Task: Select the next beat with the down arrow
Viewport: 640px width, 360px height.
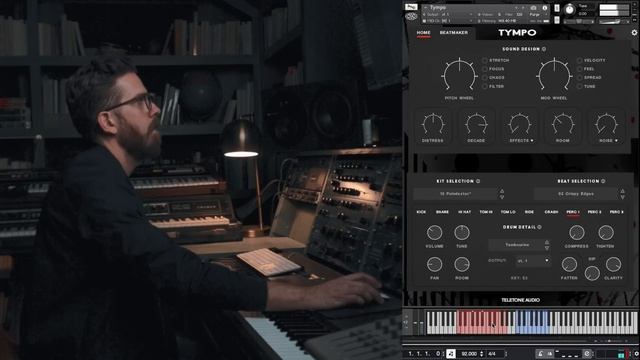Action: pos(622,197)
